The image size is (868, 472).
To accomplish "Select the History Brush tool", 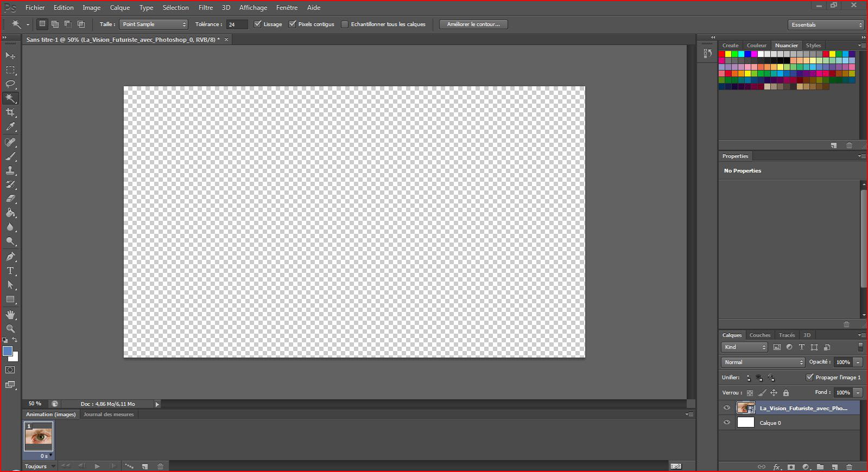I will point(10,184).
